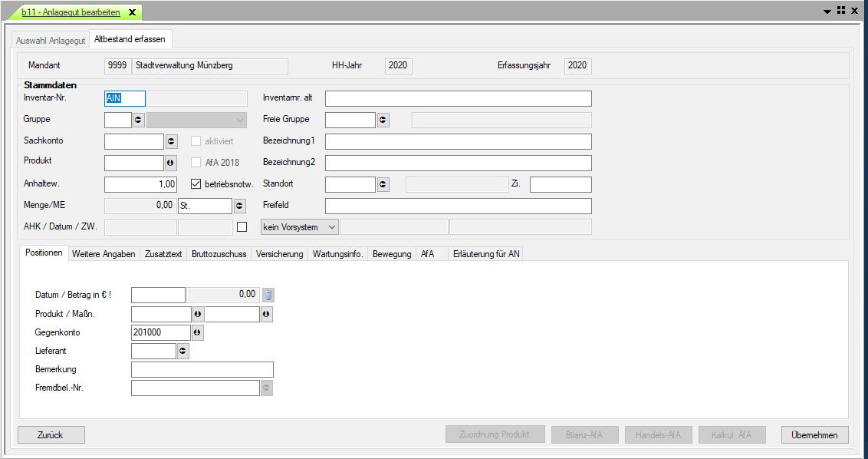
Task: Uncheck the betriebsnotw. checkbox
Action: [196, 184]
